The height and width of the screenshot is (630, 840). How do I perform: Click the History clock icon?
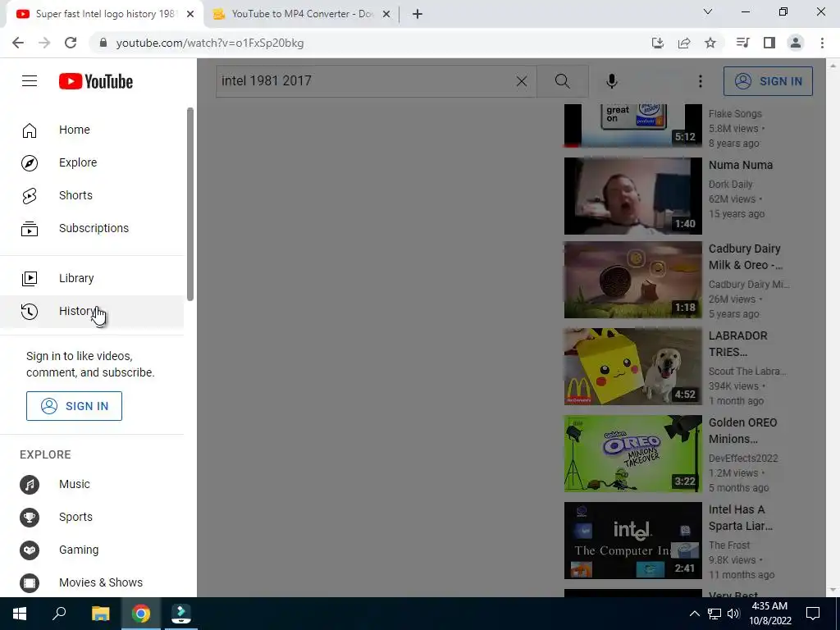click(30, 311)
